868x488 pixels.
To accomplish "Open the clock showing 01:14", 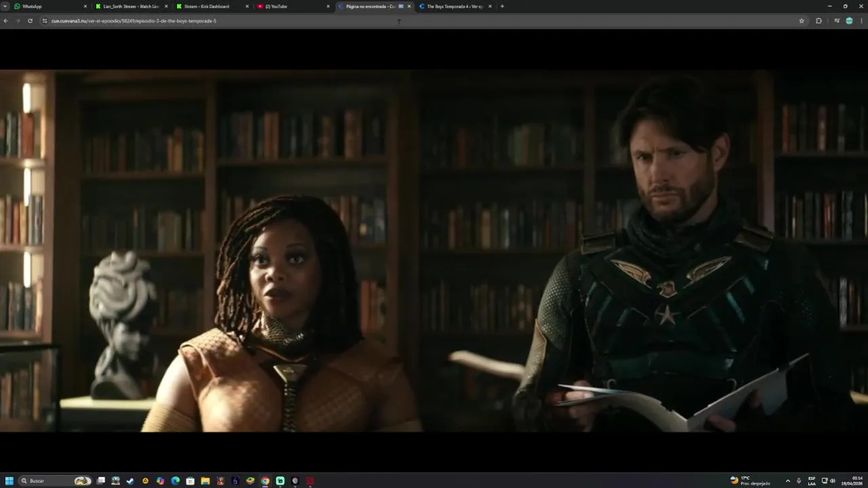I will click(852, 481).
